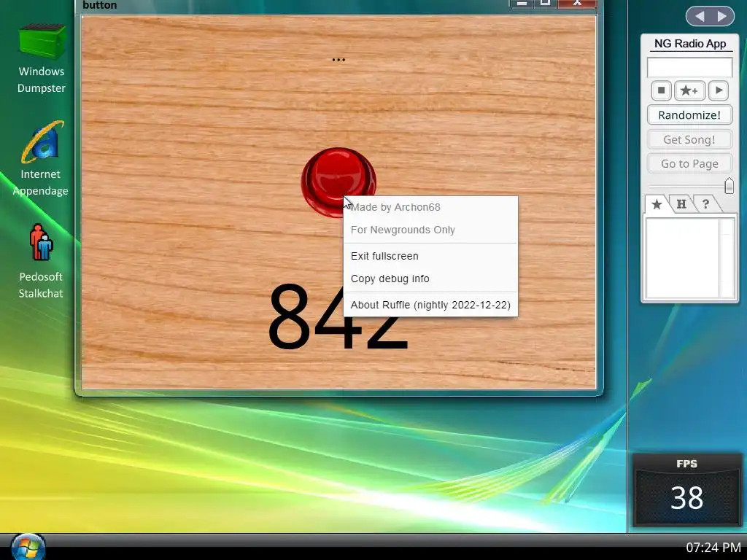Click the 07:24 PM taskbar clock

[x=713, y=548]
